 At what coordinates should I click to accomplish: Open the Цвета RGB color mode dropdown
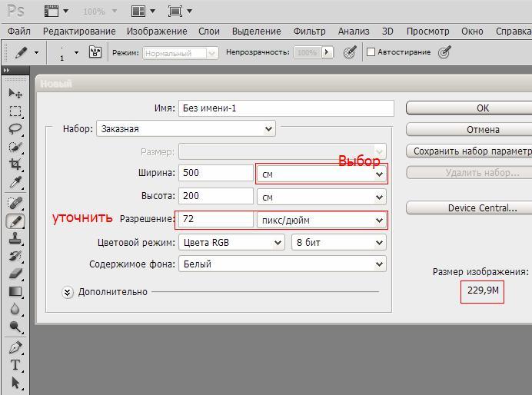231,242
